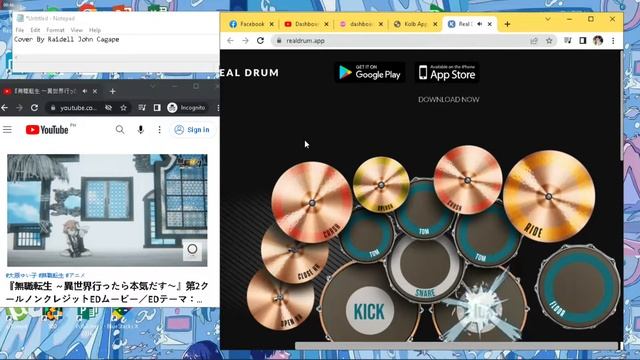Open the Notepad View menu
The image size is (640, 360).
coord(76,30)
